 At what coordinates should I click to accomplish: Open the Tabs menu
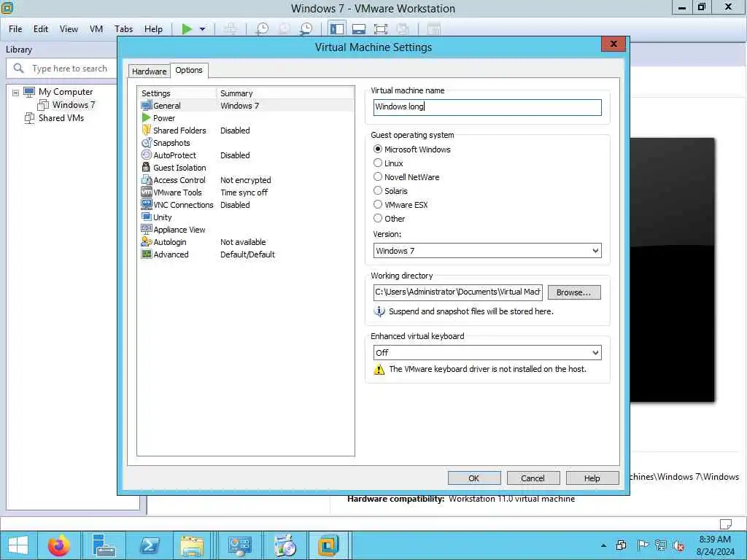click(x=123, y=29)
